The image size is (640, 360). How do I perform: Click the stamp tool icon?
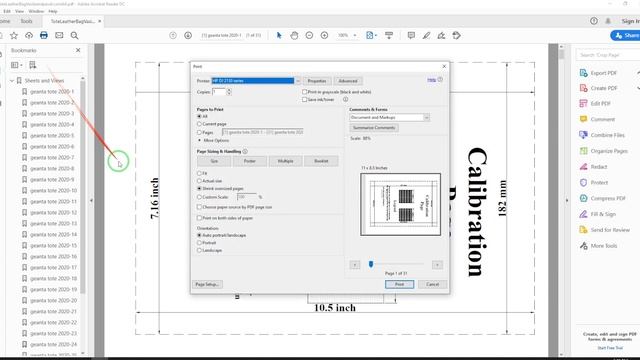click(x=457, y=36)
